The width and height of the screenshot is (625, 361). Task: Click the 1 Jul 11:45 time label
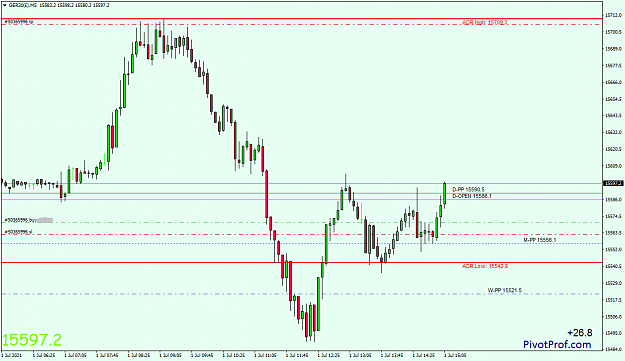click(297, 354)
